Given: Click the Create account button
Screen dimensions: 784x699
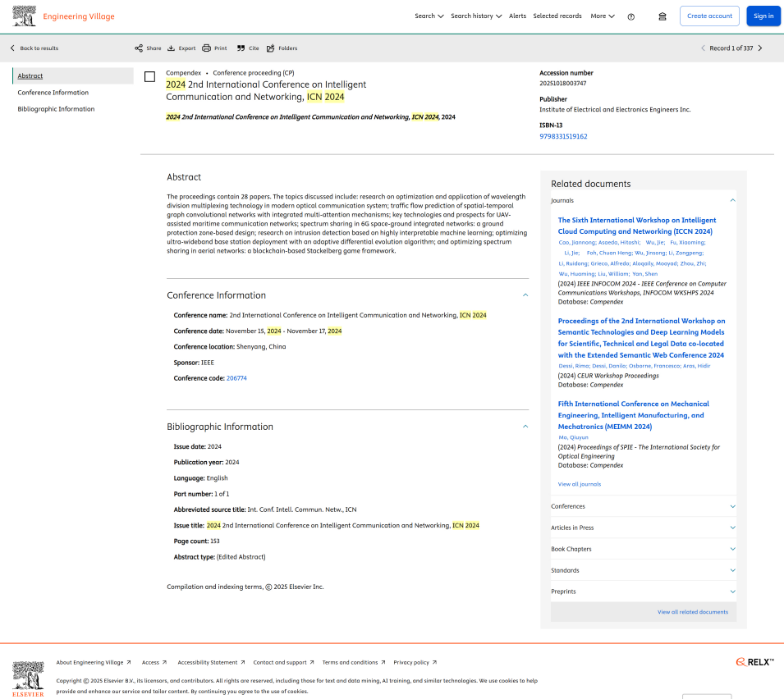Looking at the screenshot, I should pos(709,16).
